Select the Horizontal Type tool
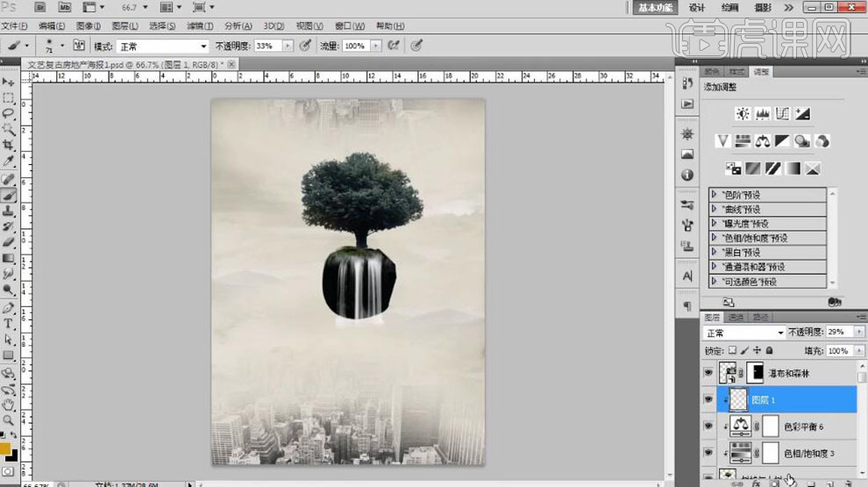The width and height of the screenshot is (868, 487). pyautogui.click(x=8, y=324)
